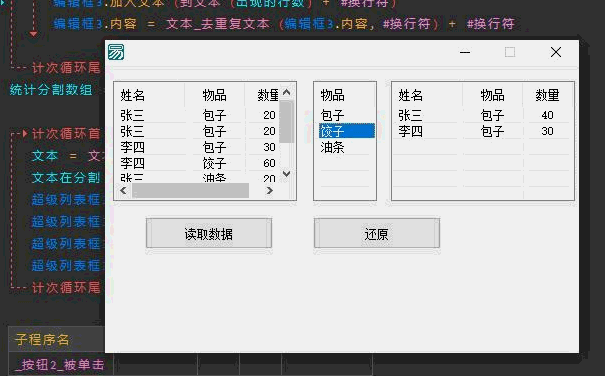
Task: Click the greyed-out maximize button
Action: (x=510, y=52)
